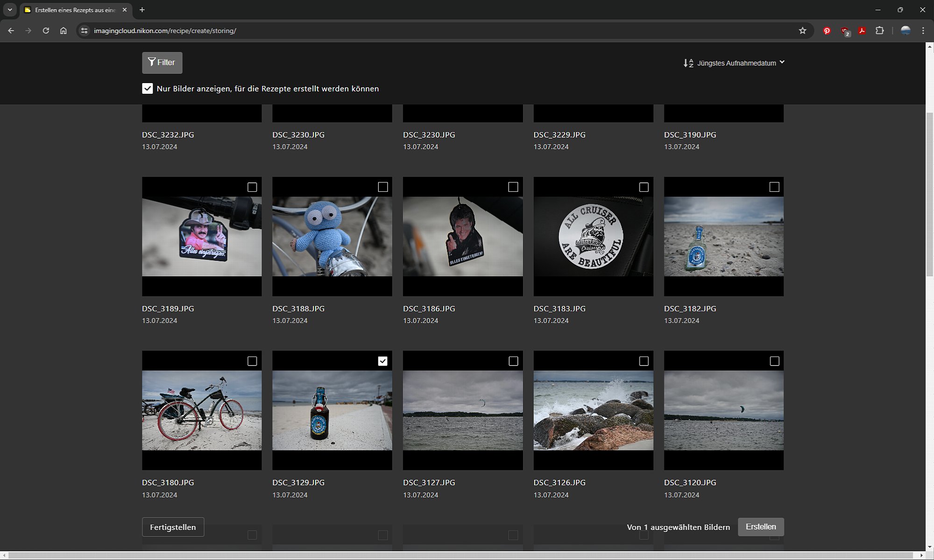Screen dimensions: 934x560
Task: Open the Chrome three-dot menu
Action: tap(923, 31)
